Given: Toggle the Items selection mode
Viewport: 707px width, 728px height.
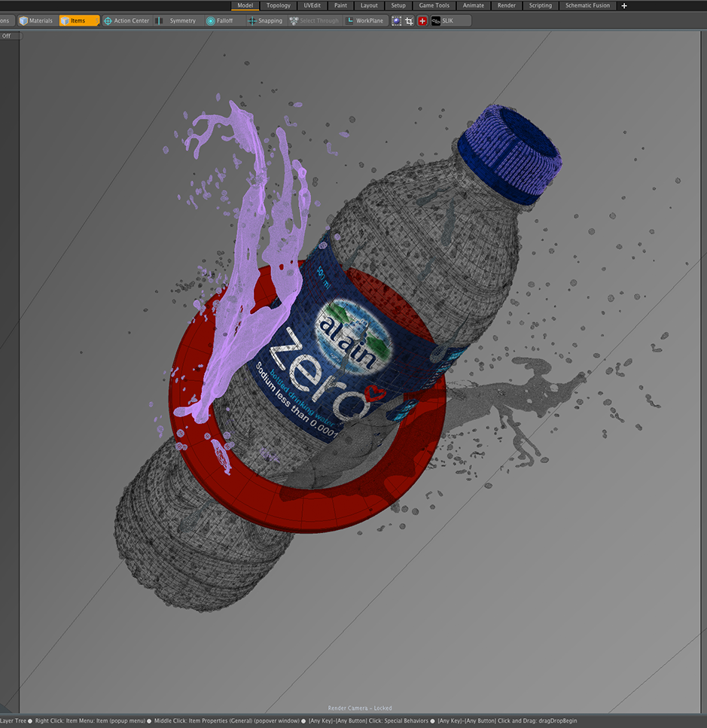Looking at the screenshot, I should 79,20.
